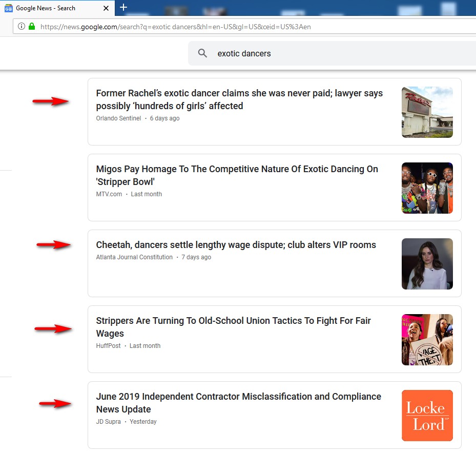Click the search magnifier icon
The width and height of the screenshot is (476, 454).
pyautogui.click(x=202, y=53)
